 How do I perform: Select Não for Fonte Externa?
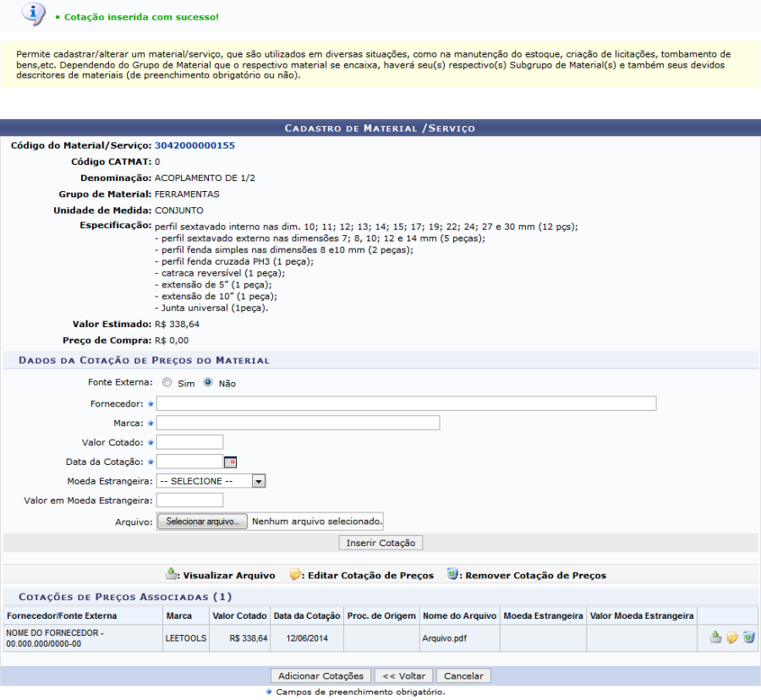(x=208, y=383)
